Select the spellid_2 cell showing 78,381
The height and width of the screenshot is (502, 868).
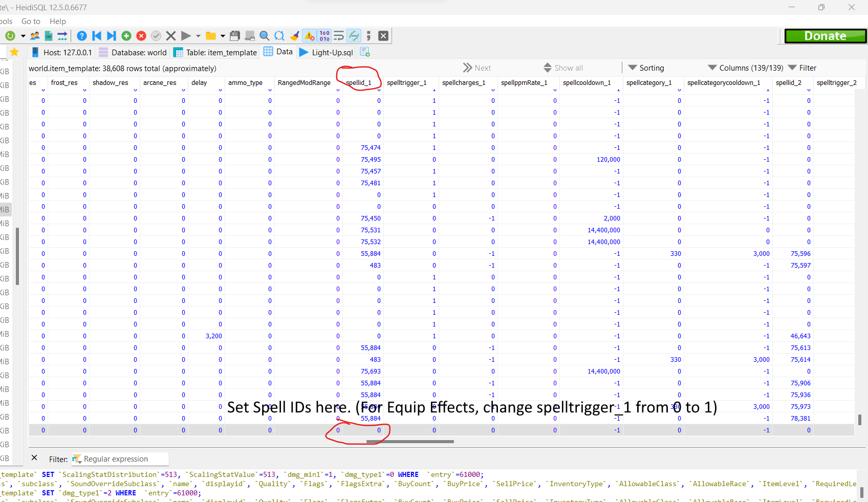[x=792, y=419]
